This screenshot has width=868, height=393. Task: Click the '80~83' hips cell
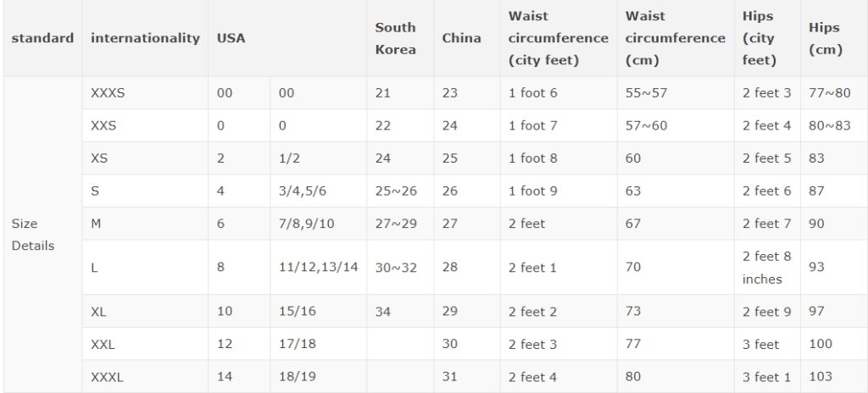click(834, 125)
